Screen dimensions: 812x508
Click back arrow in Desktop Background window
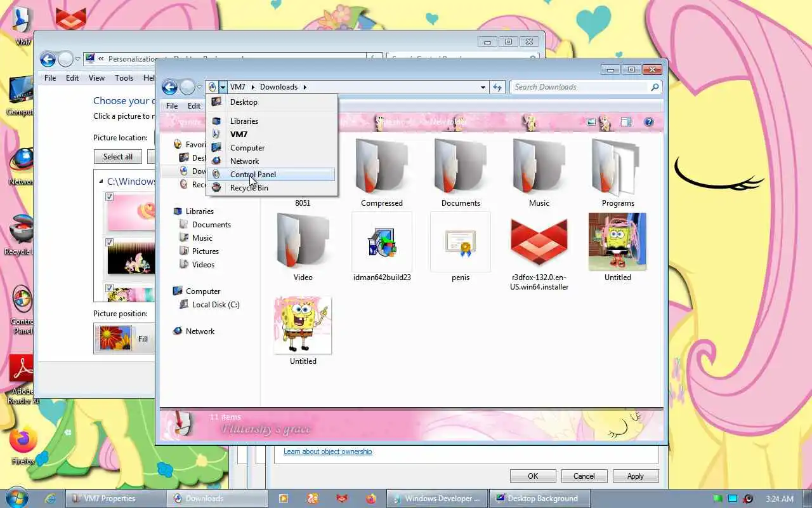point(48,59)
